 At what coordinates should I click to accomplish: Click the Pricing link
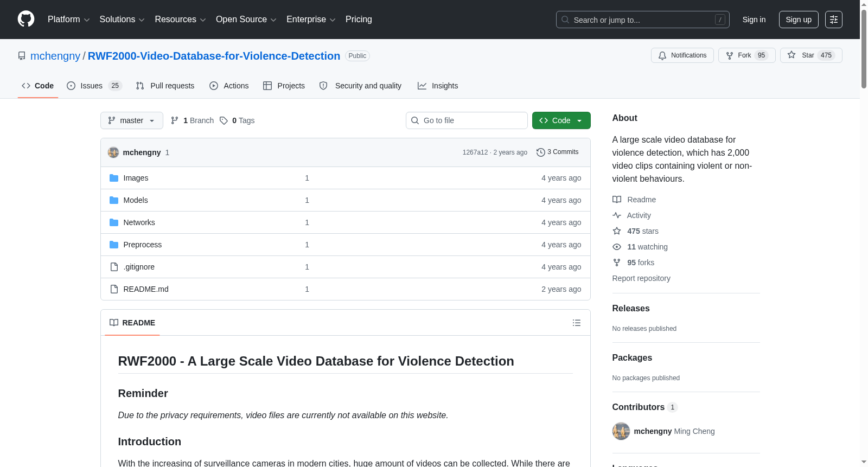coord(359,20)
